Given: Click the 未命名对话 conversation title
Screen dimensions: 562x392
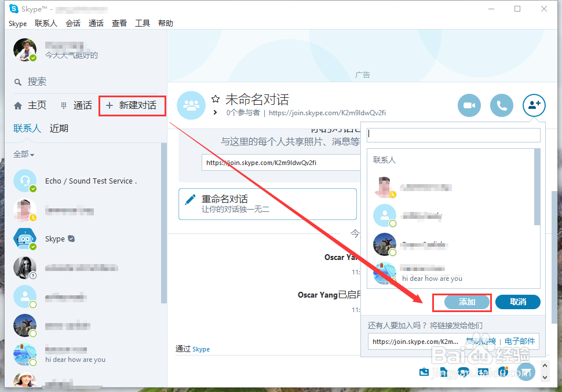Looking at the screenshot, I should tap(257, 99).
